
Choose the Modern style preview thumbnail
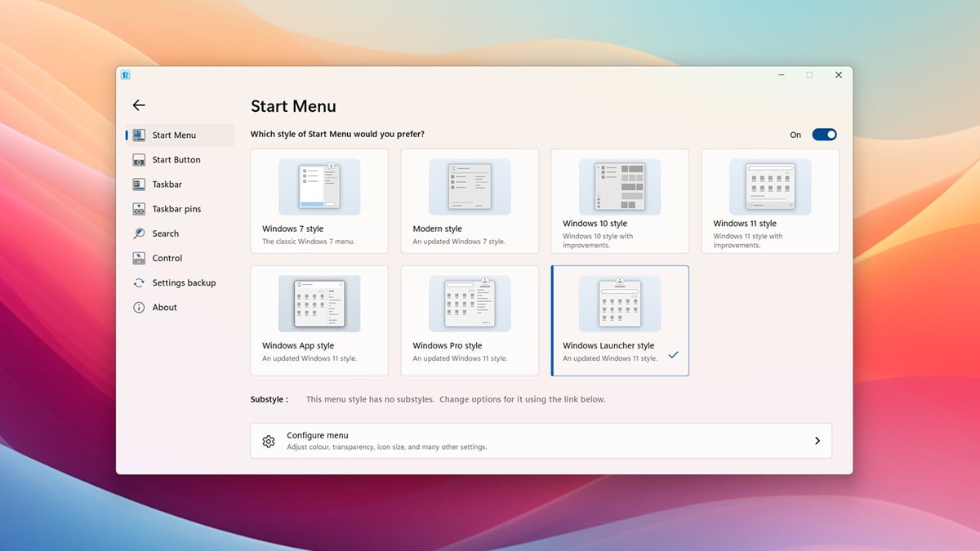coord(470,187)
